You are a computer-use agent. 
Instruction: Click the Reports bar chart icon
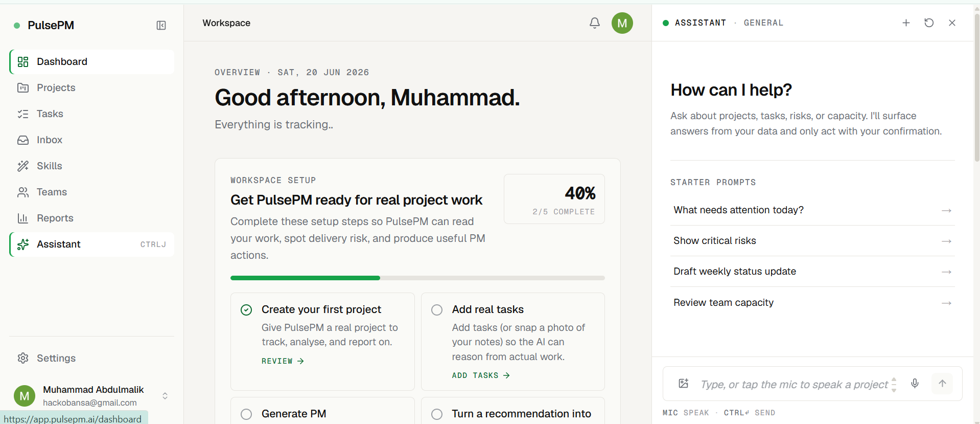tap(23, 218)
